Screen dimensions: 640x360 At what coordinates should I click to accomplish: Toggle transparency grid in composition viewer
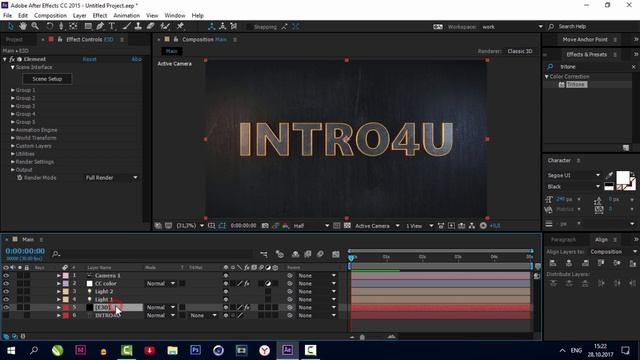pyautogui.click(x=347, y=226)
